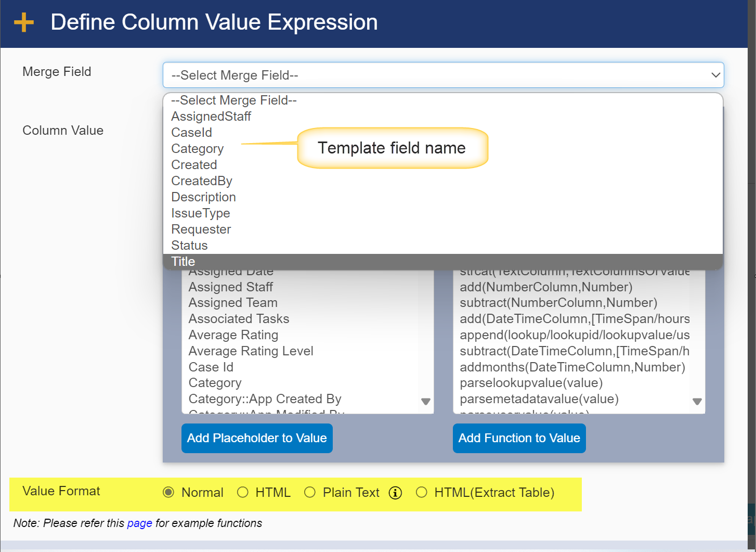Image resolution: width=756 pixels, height=552 pixels.
Task: Select Status merge field option
Action: tap(443, 246)
